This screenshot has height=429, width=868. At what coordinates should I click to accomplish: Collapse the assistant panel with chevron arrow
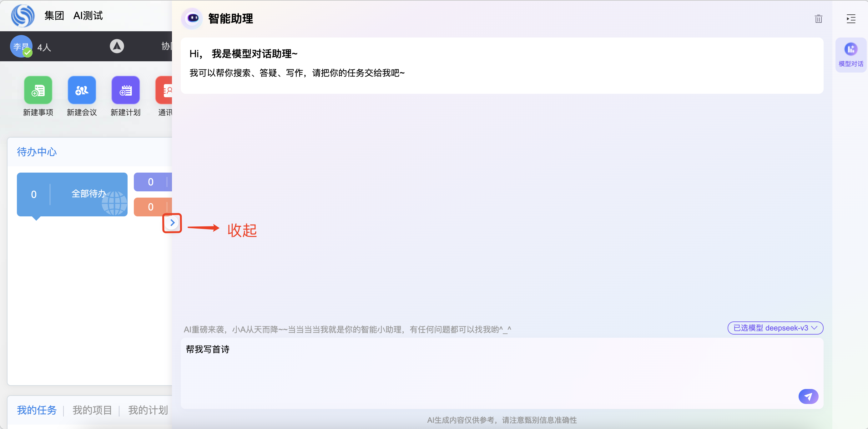click(x=172, y=223)
